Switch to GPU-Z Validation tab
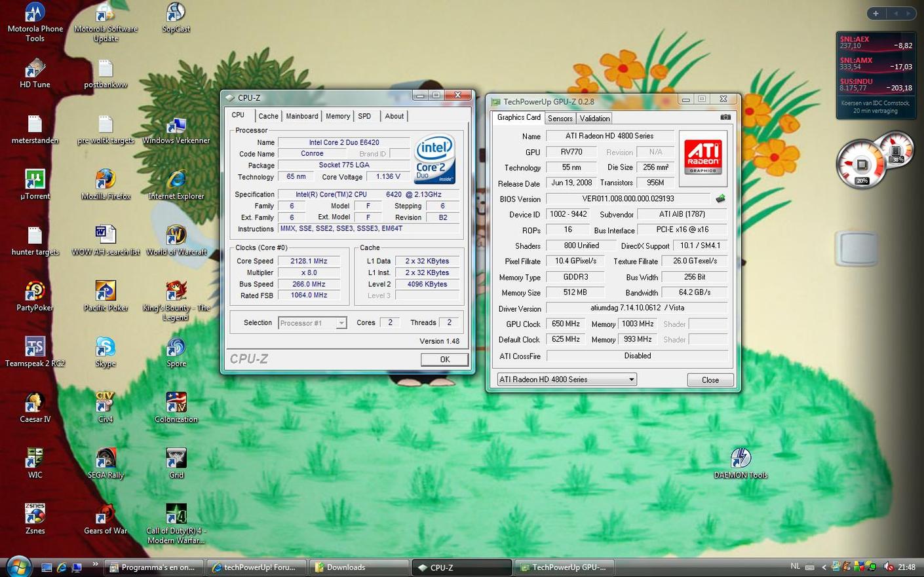The height and width of the screenshot is (577, 924). click(594, 119)
